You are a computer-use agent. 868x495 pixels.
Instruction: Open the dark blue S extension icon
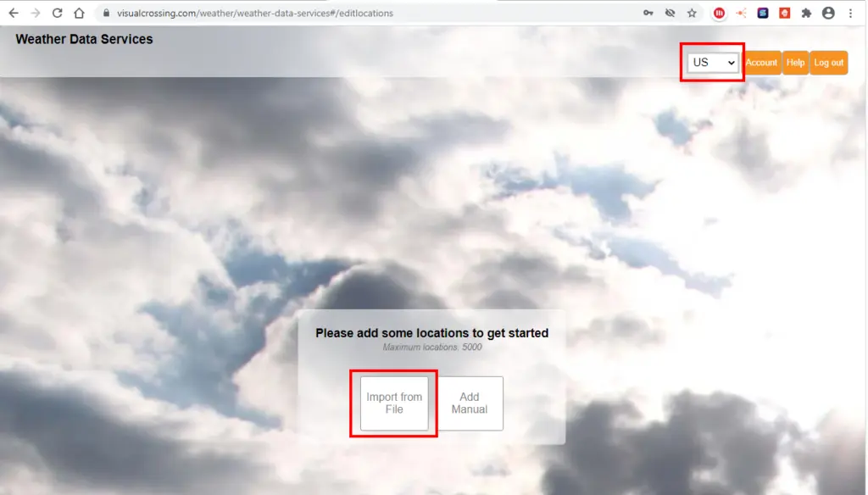point(763,14)
